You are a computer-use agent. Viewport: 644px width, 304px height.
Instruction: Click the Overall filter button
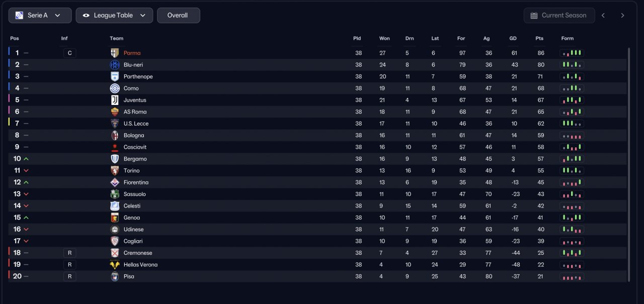point(179,16)
